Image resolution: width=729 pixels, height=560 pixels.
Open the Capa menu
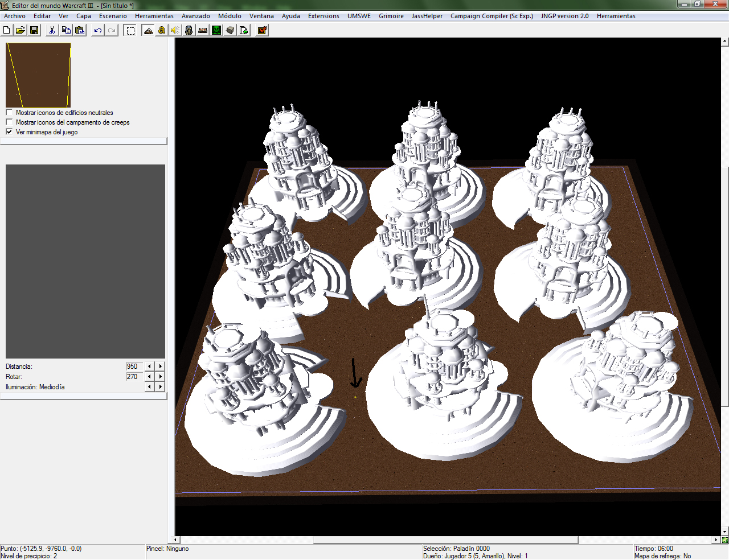84,16
